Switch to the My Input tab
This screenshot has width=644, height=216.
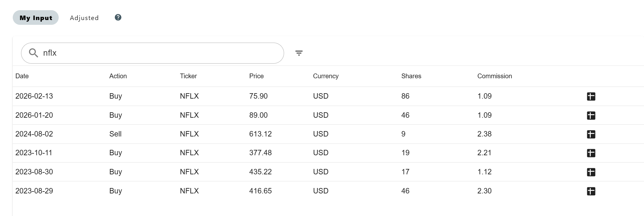coord(36,18)
